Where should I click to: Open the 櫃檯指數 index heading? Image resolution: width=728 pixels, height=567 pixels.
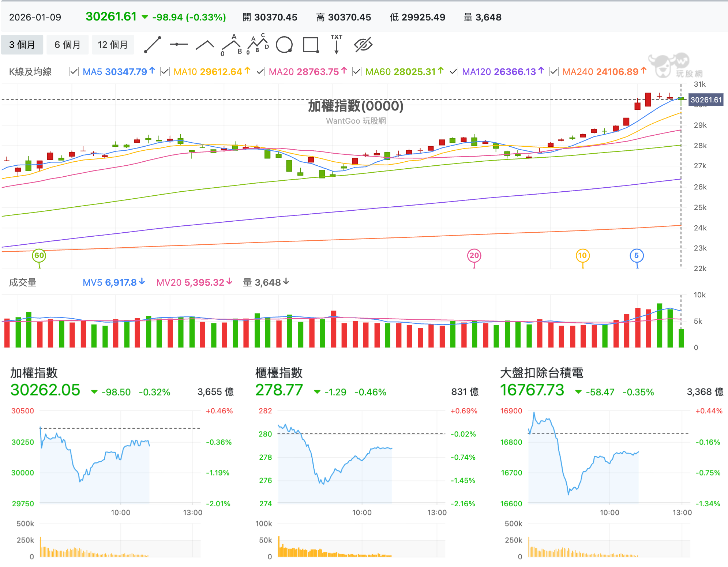click(279, 373)
